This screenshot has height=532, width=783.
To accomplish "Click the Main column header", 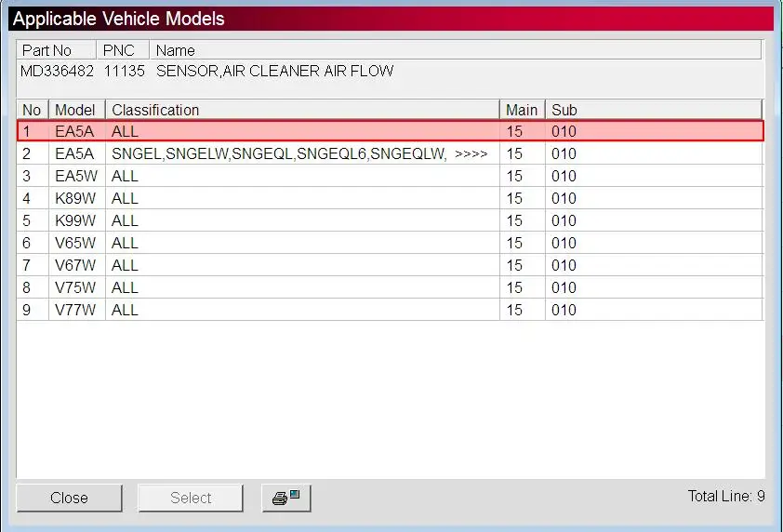I will (x=523, y=110).
